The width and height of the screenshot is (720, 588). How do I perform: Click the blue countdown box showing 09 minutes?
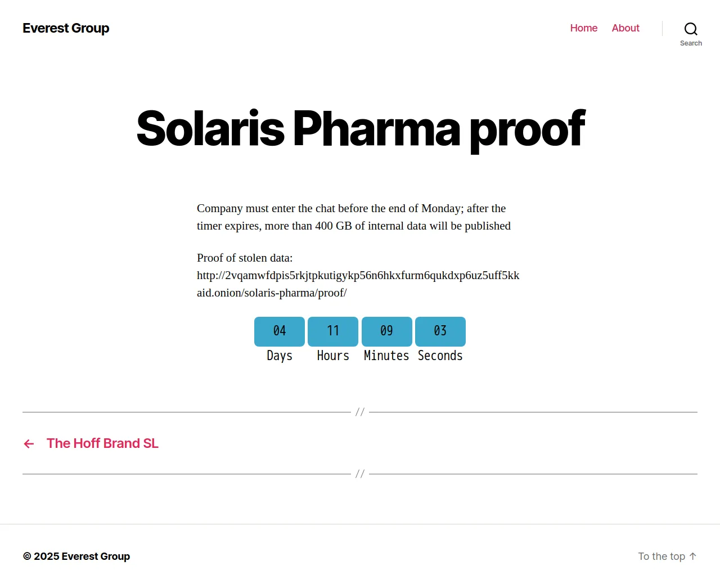[x=387, y=331]
